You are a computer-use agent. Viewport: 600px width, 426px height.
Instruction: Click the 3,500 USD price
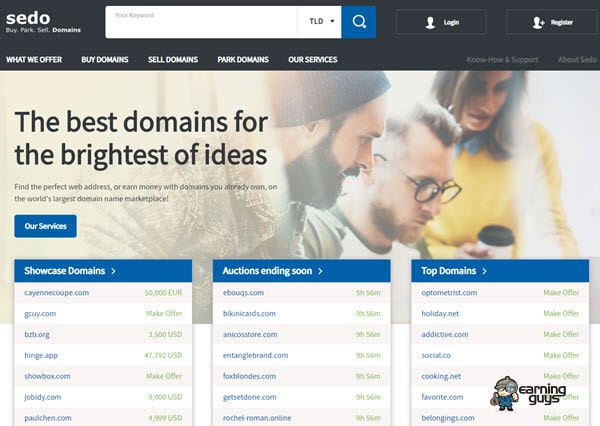click(165, 335)
